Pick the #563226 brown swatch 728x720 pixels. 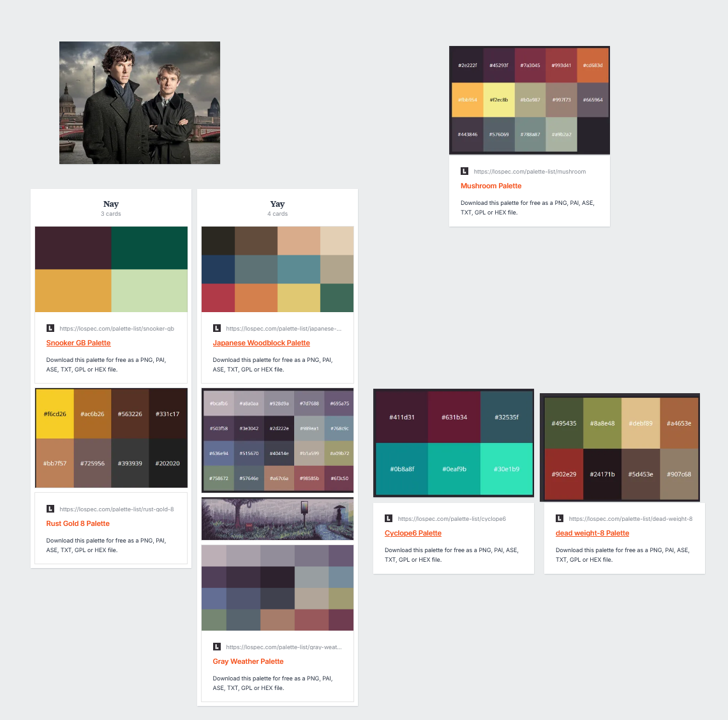pyautogui.click(x=130, y=414)
